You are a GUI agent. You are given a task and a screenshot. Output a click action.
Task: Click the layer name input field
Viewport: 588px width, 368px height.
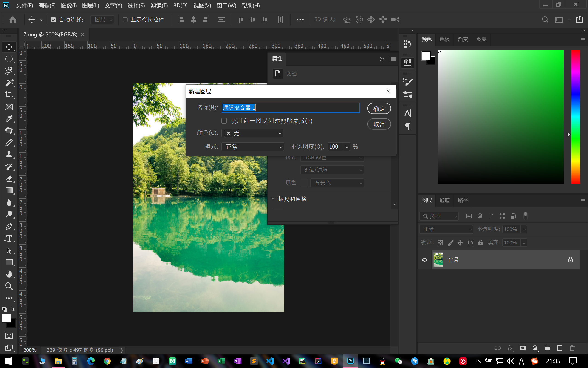click(x=291, y=108)
